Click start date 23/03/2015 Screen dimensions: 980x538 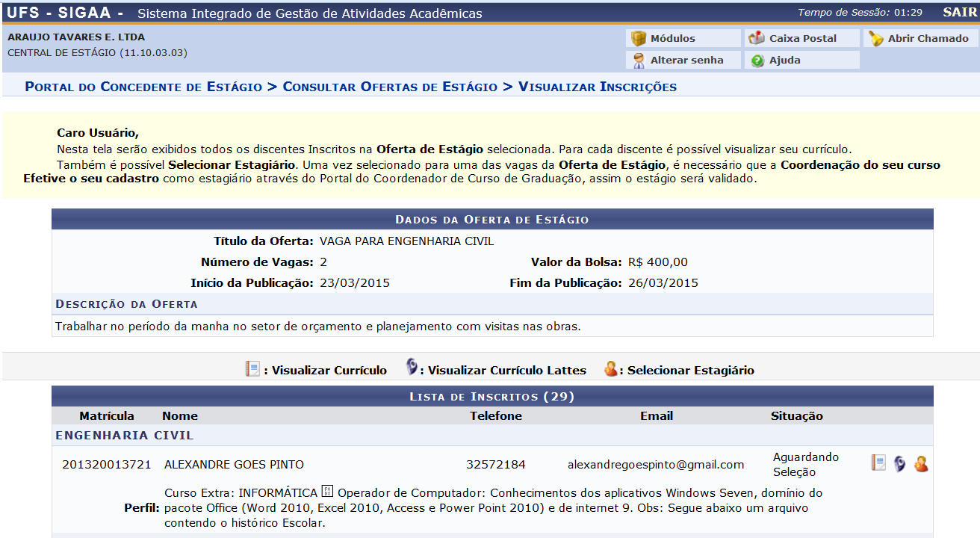click(354, 283)
